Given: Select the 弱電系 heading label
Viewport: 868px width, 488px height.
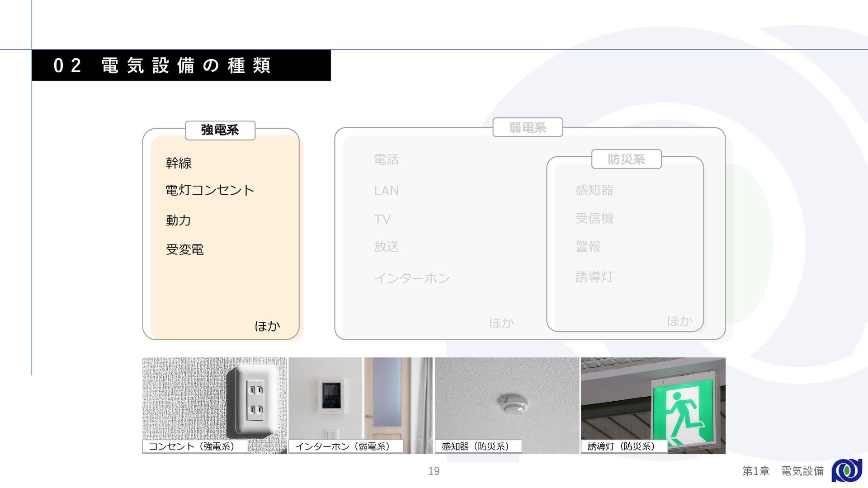Looking at the screenshot, I should 528,127.
